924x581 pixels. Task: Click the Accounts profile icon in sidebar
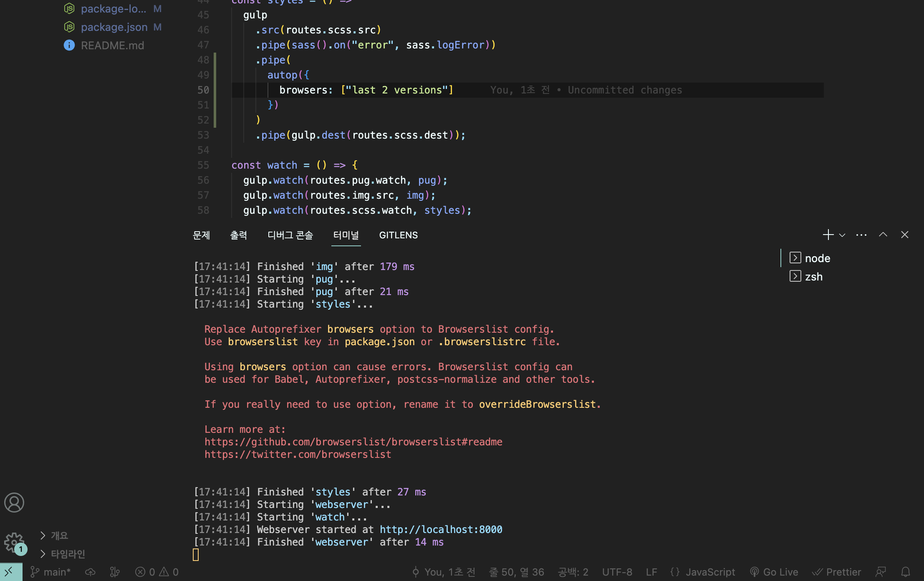point(14,503)
